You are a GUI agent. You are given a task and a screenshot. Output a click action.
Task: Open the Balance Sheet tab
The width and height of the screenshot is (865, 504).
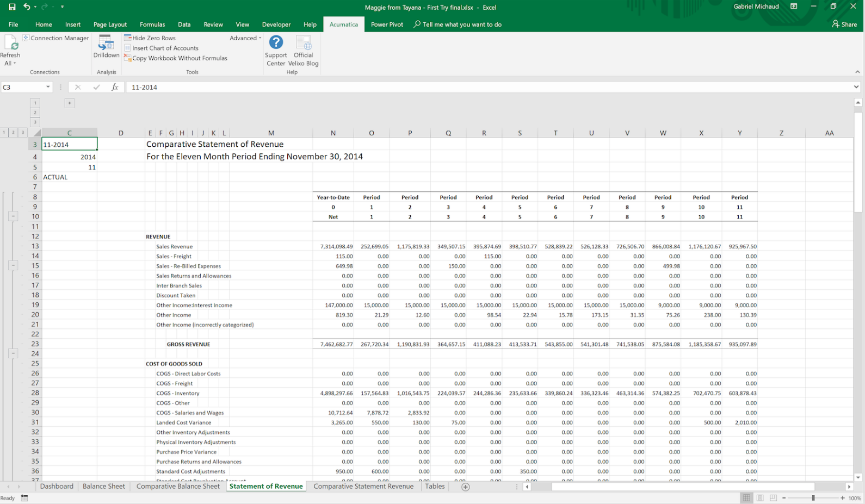tap(103, 487)
